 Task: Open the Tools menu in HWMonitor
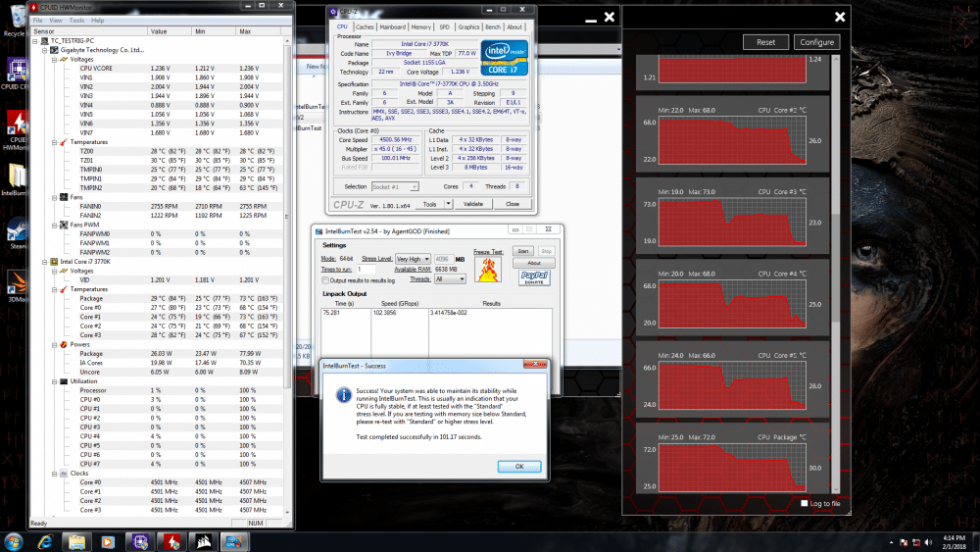coord(76,20)
